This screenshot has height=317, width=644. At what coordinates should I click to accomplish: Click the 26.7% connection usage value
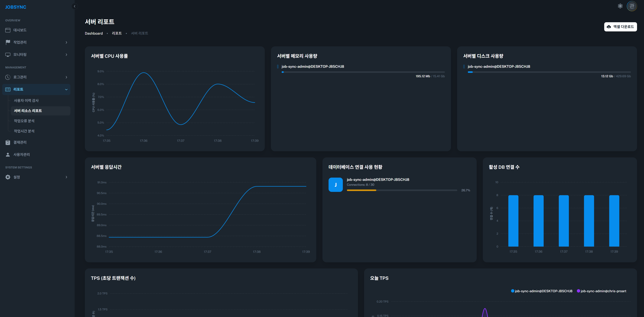click(x=466, y=190)
